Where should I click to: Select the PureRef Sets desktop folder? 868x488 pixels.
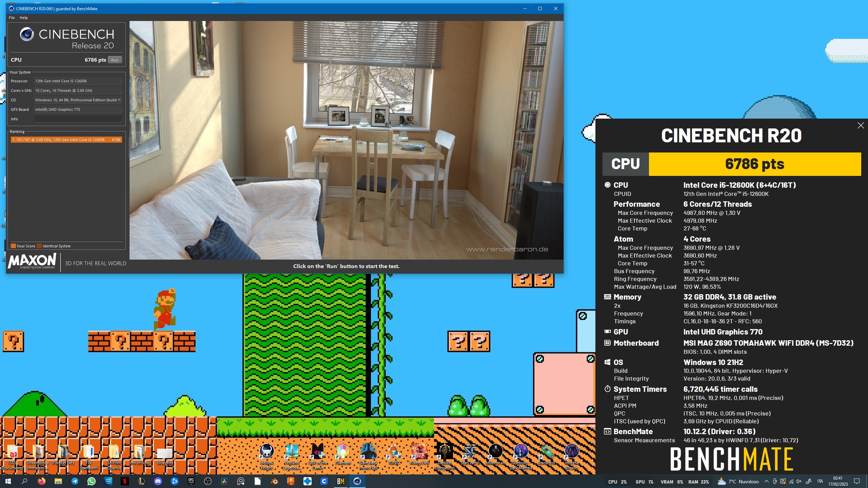[x=63, y=455]
